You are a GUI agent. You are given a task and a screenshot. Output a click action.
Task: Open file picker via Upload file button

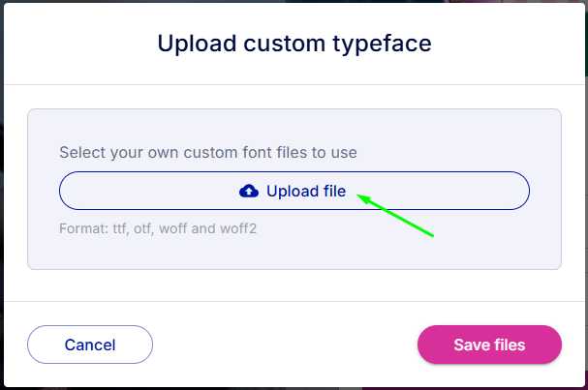click(x=294, y=191)
